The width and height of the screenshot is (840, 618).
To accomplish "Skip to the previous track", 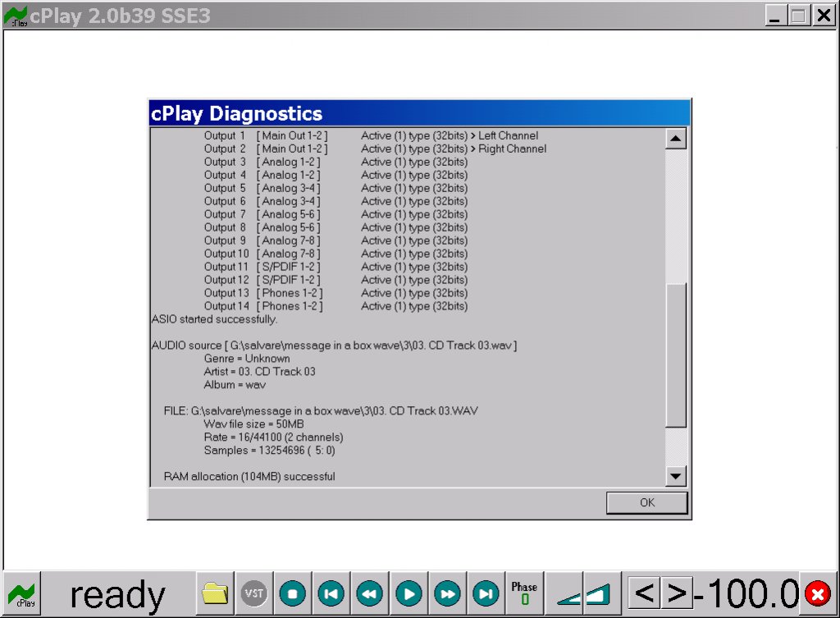I will coord(331,593).
